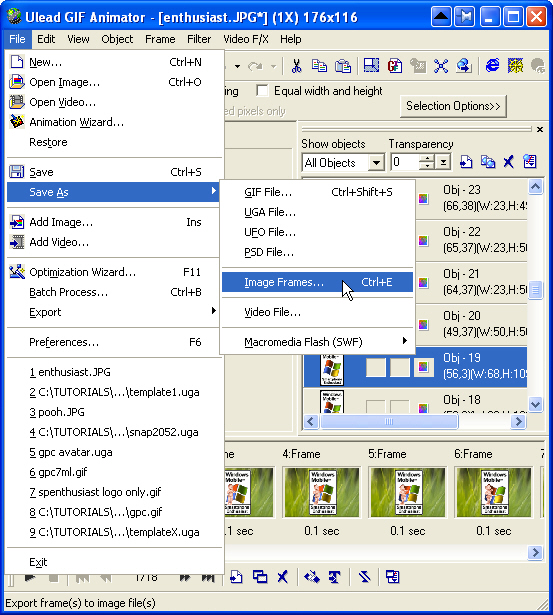The height and width of the screenshot is (615, 553).
Task: Click frame panel scroll right arrow
Action: click(x=535, y=552)
